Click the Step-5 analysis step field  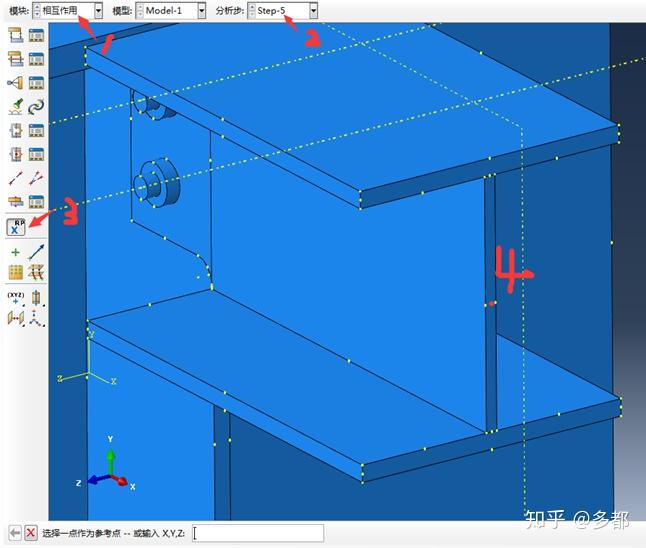pyautogui.click(x=283, y=11)
